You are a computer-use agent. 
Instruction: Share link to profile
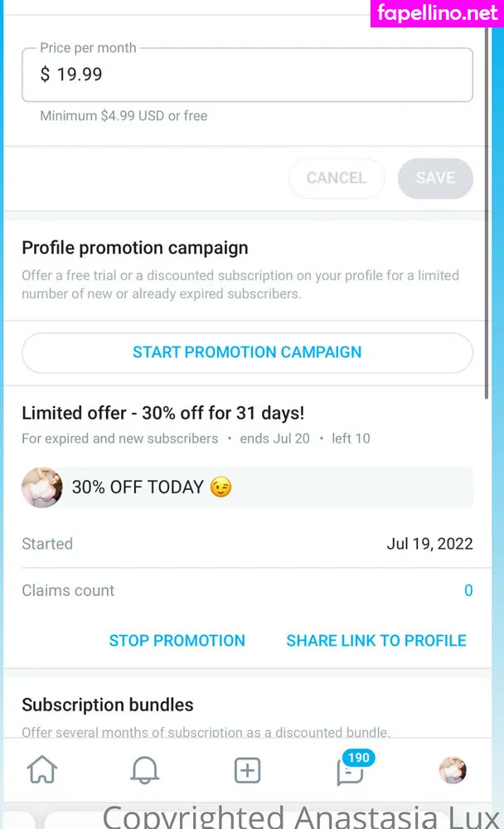pos(376,641)
